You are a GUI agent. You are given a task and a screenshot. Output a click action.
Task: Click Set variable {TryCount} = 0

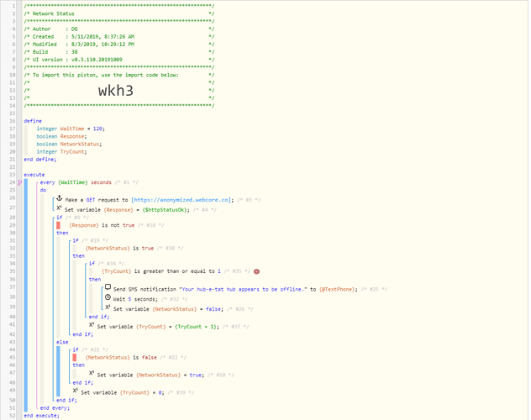tap(123, 392)
